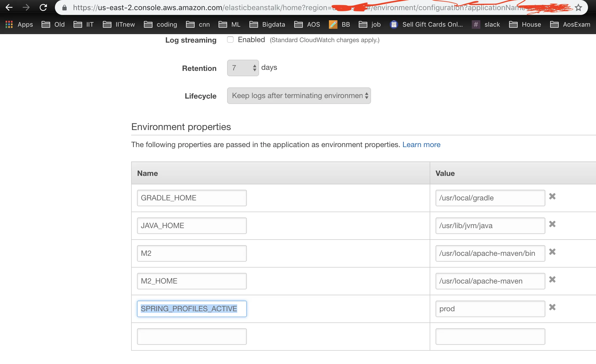This screenshot has height=364, width=596.
Task: Delete the JAVA_HOME environment property
Action: coord(552,224)
